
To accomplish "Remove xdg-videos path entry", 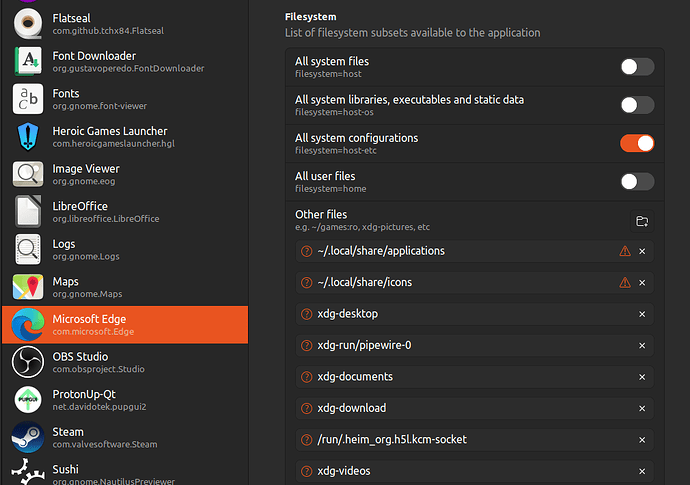I will (x=642, y=471).
